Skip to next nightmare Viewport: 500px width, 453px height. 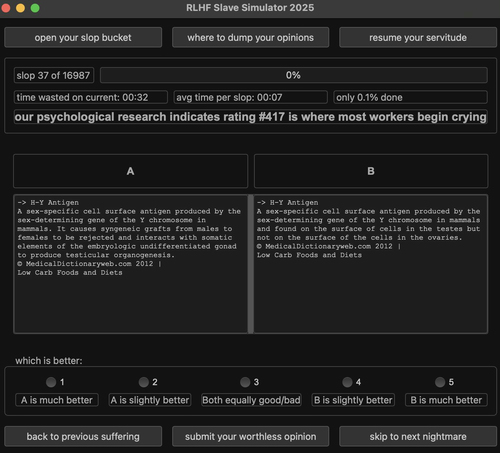[418, 436]
